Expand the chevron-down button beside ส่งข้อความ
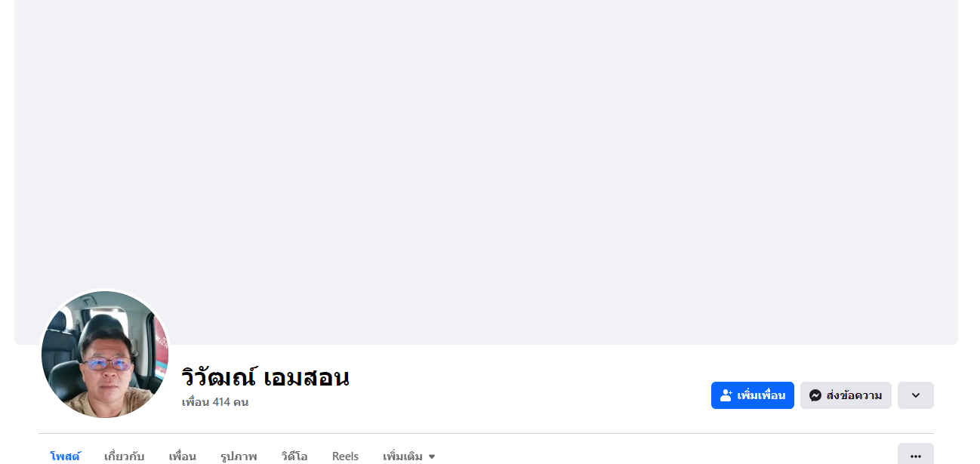 [x=916, y=395]
